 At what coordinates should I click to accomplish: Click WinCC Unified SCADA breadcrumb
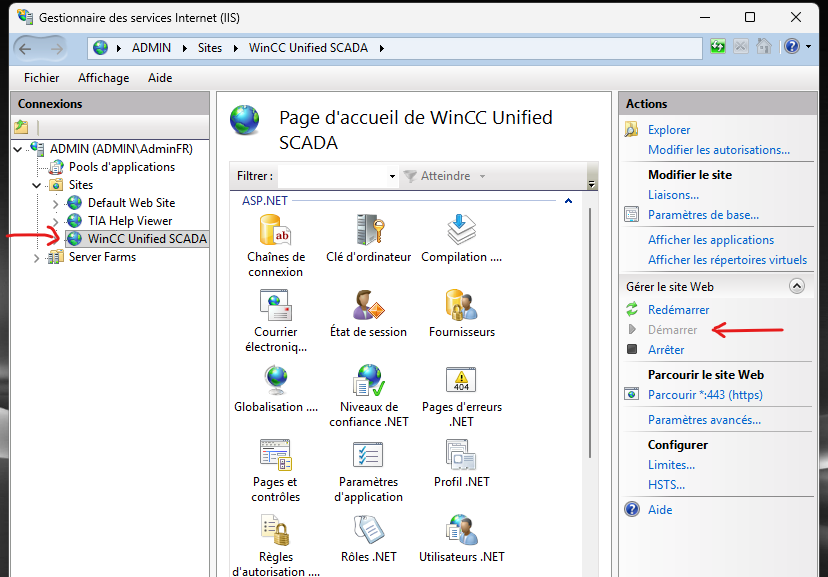tap(308, 48)
